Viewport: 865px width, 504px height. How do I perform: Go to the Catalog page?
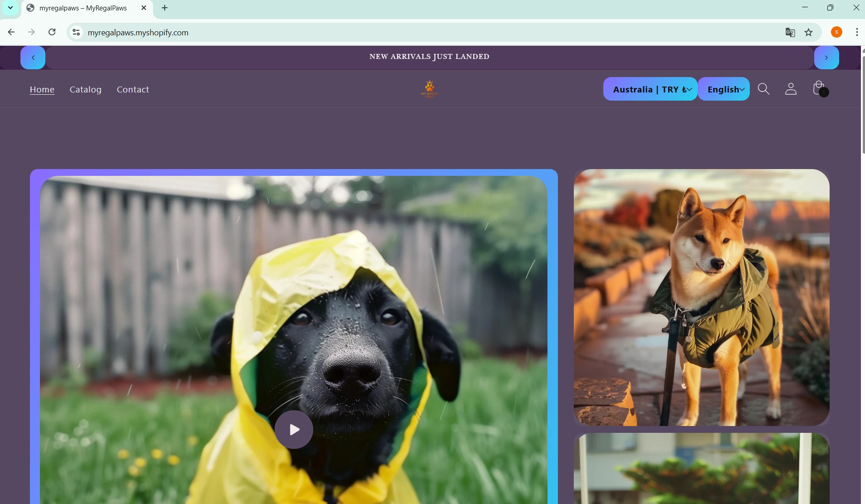click(x=85, y=89)
